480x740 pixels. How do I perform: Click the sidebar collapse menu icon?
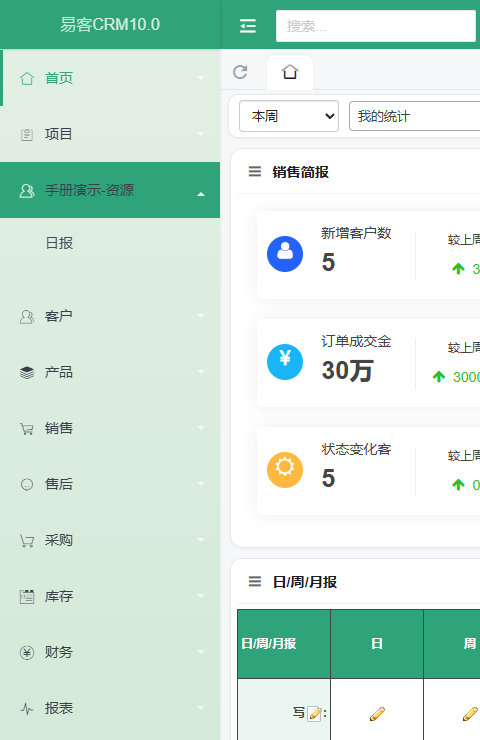(248, 25)
